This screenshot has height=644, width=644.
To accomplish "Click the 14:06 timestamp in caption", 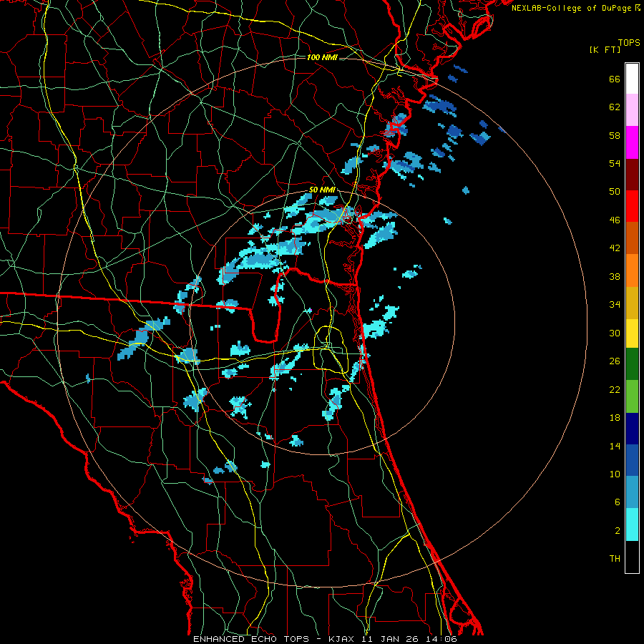I will [442, 639].
